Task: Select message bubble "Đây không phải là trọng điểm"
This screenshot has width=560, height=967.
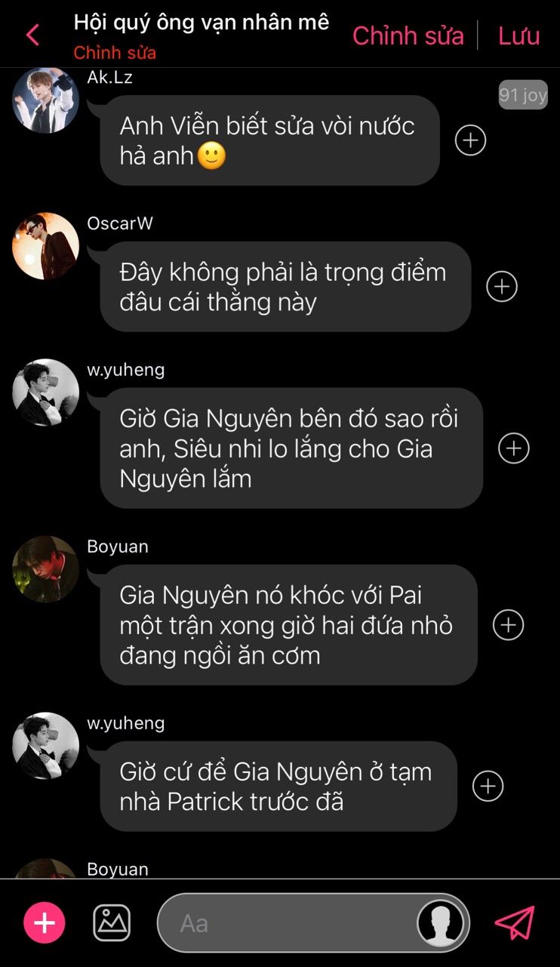Action: tap(285, 287)
